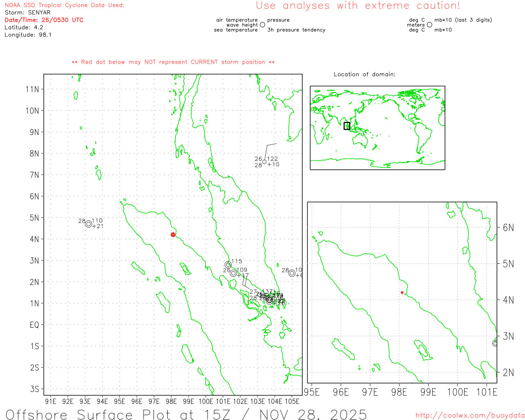Click the EQ latitude axis label
This screenshot has height=420, width=525.
[x=34, y=325]
